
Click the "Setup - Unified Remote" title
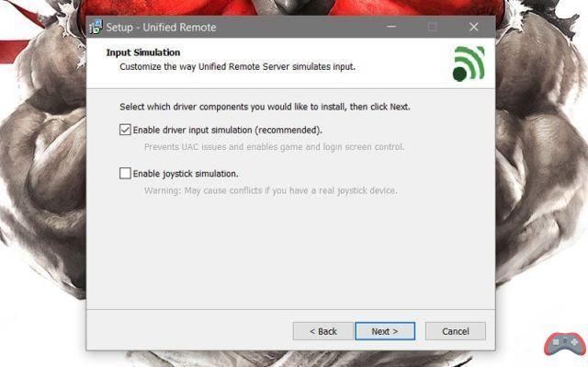point(161,28)
